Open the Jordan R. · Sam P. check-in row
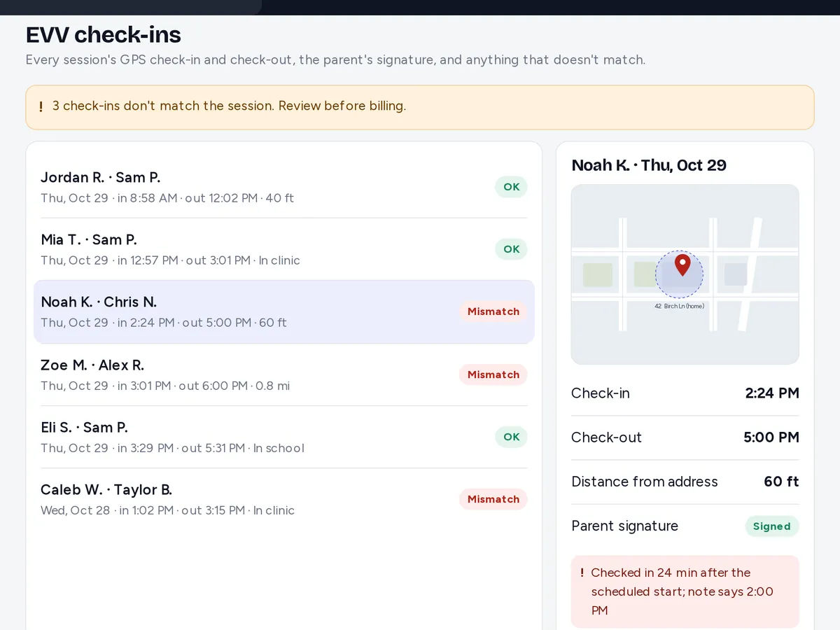 coord(284,187)
